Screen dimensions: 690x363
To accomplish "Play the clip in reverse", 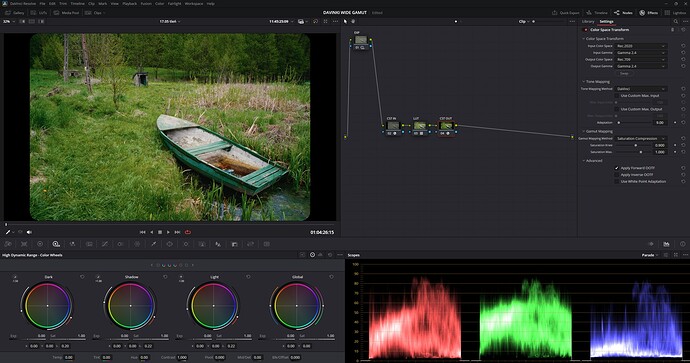I will click(152, 232).
